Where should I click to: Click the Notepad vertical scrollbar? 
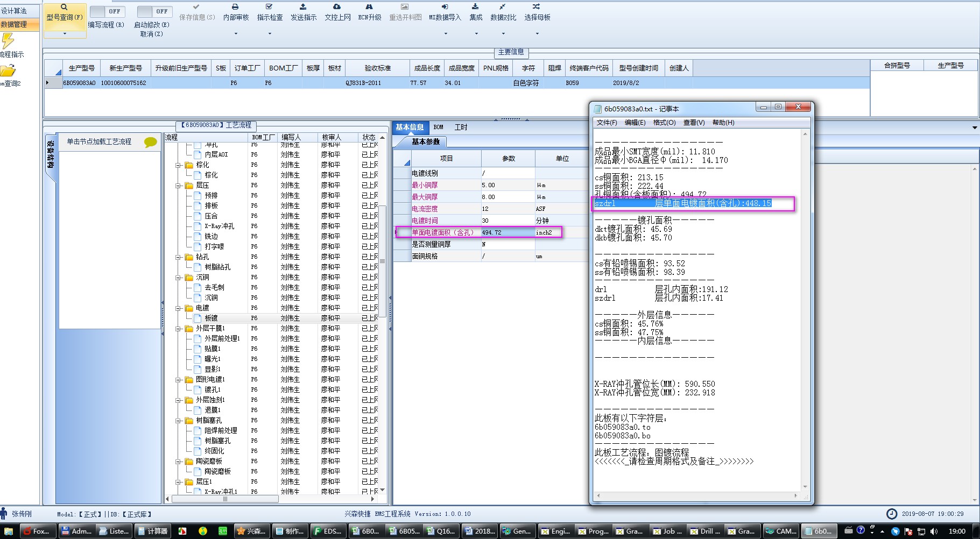tap(805, 310)
